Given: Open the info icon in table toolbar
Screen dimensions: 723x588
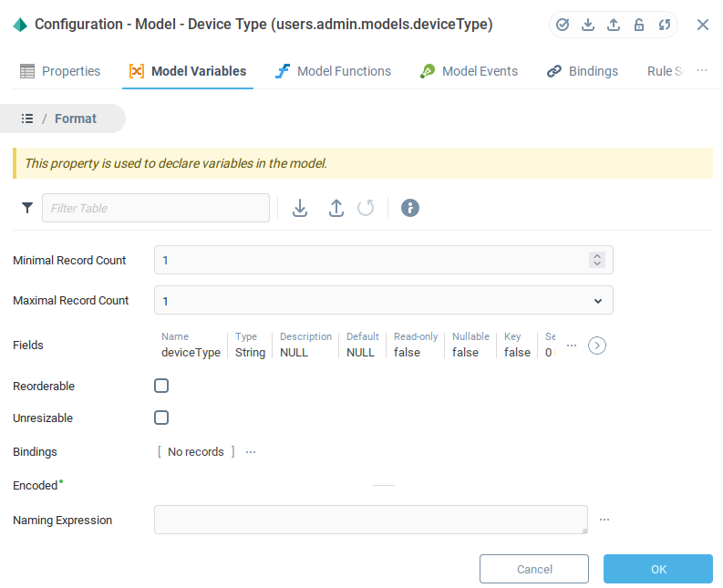Looking at the screenshot, I should (x=410, y=208).
